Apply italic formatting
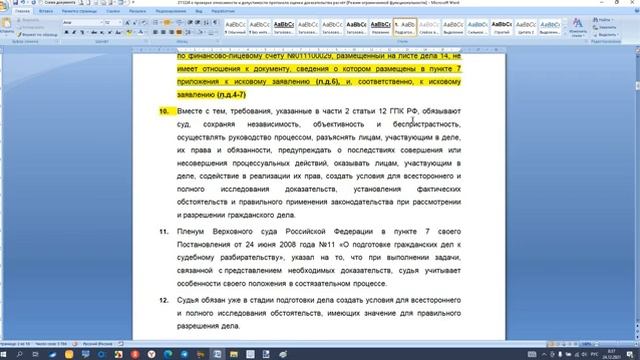This screenshot has width=640, height=360. click(x=74, y=32)
